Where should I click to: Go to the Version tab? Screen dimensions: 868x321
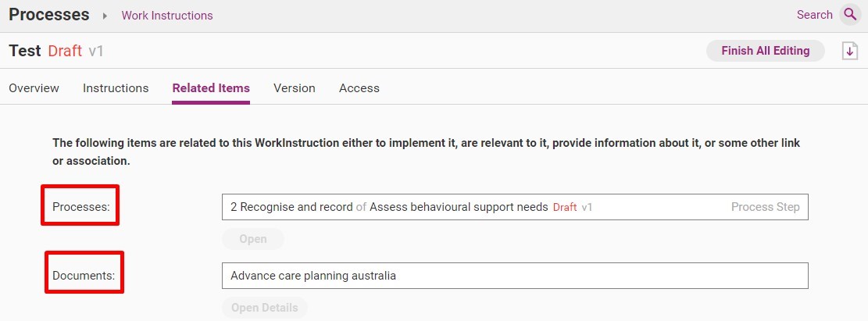(295, 88)
